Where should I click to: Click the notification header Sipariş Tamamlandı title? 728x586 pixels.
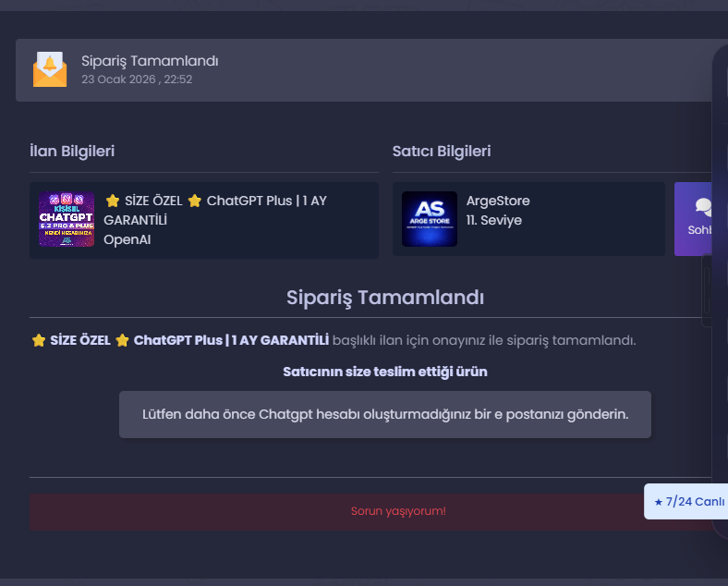(150, 61)
